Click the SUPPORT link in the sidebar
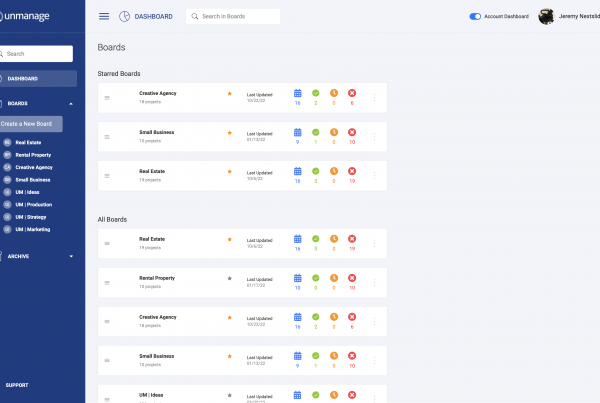 pyautogui.click(x=17, y=384)
